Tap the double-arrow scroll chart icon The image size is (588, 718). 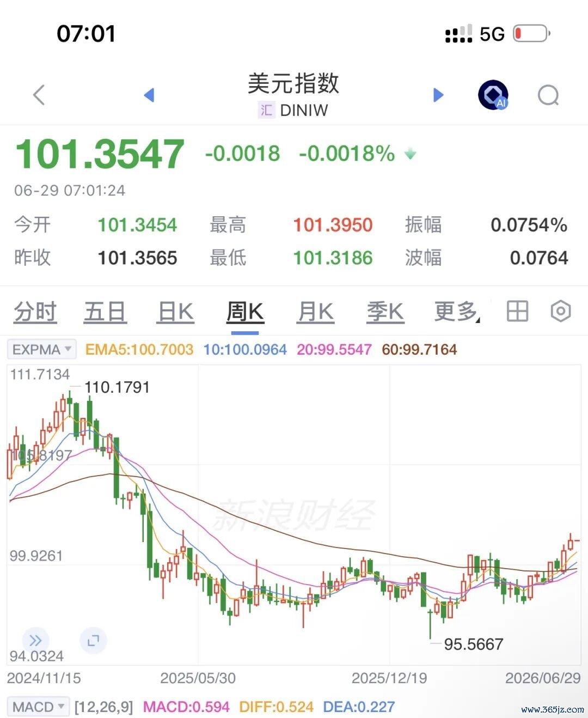[35, 640]
